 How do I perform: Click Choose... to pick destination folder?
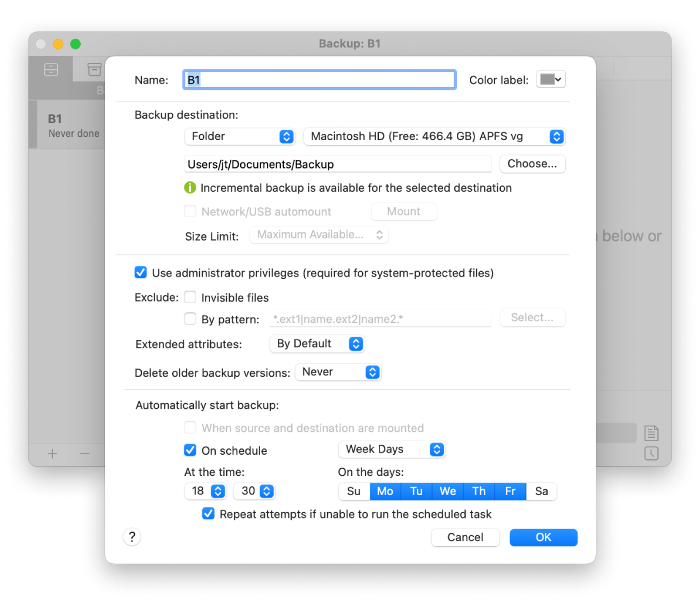click(x=533, y=164)
